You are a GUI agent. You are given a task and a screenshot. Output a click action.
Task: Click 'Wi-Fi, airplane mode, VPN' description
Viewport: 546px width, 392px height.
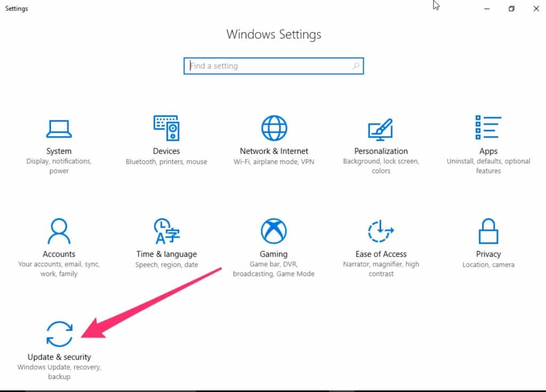[x=274, y=162]
